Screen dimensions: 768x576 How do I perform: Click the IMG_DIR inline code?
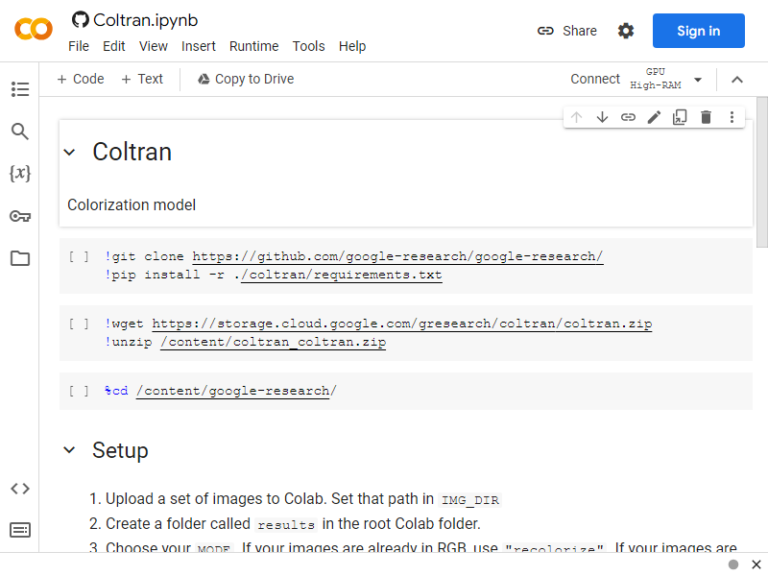tap(470, 500)
